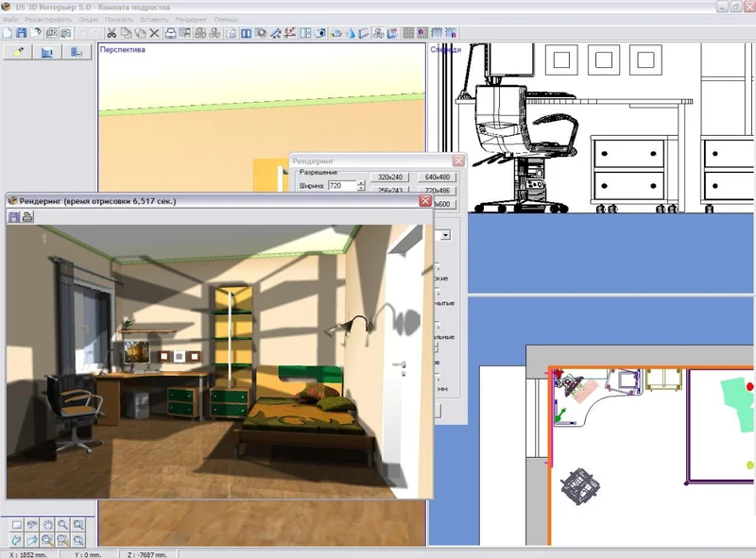The height and width of the screenshot is (558, 756).
Task: Click the scissors Cut icon
Action: point(112,33)
